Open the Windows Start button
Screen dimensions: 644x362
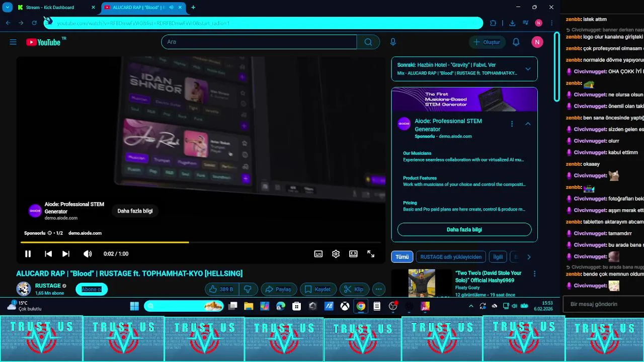134,306
